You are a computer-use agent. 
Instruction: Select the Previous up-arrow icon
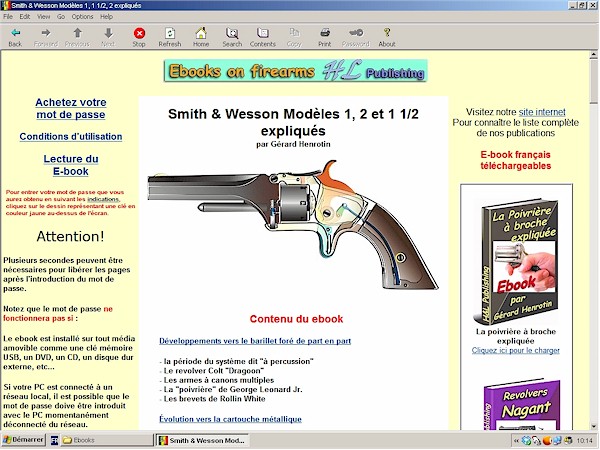(77, 33)
